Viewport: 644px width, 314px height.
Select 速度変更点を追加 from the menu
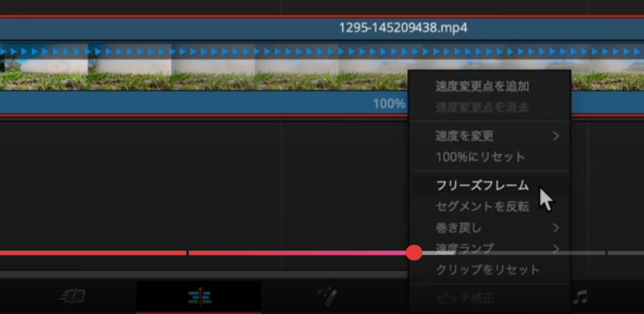point(482,87)
